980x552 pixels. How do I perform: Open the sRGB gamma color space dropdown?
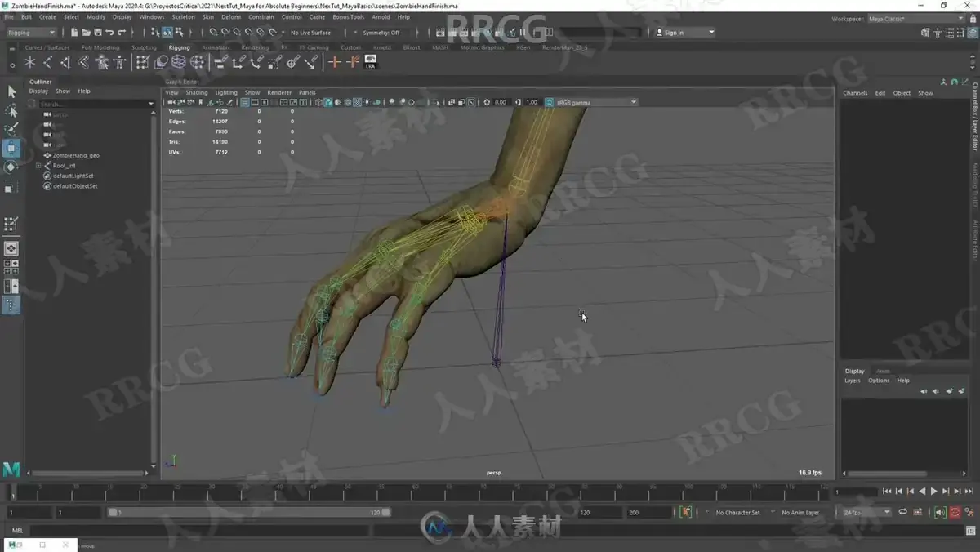point(596,102)
